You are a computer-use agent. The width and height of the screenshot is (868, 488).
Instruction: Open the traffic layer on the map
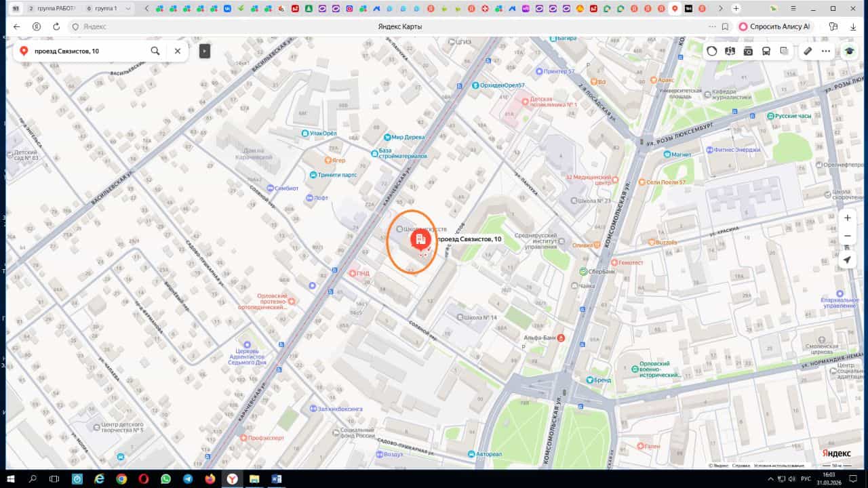coord(711,51)
